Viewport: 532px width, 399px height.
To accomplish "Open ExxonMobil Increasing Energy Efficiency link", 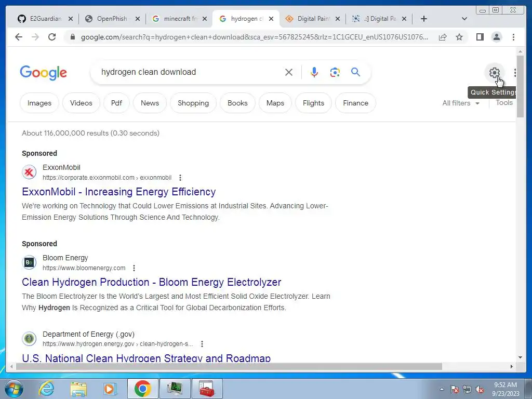I will click(119, 192).
